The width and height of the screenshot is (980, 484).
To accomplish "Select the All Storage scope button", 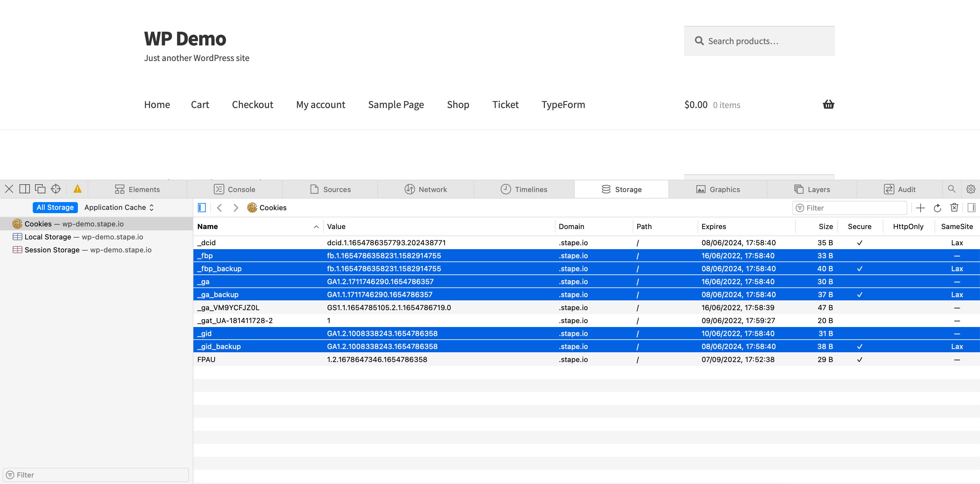I will (x=55, y=207).
